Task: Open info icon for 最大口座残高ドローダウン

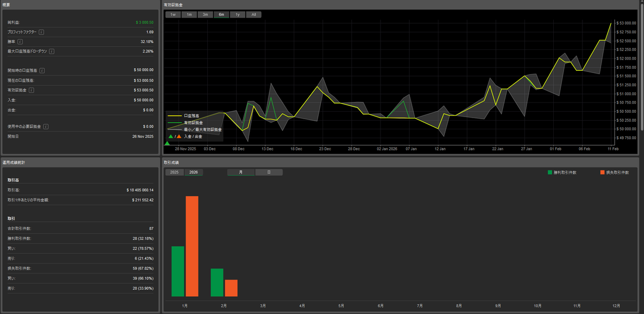Action: click(x=52, y=51)
